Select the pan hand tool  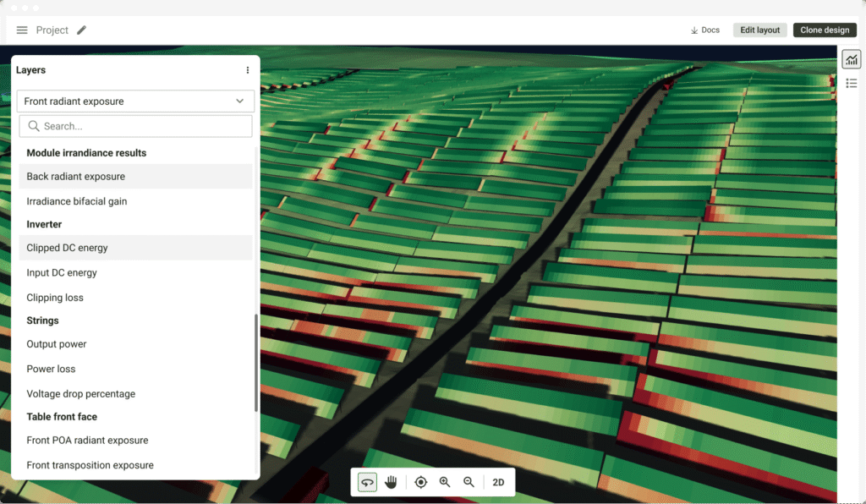(391, 482)
